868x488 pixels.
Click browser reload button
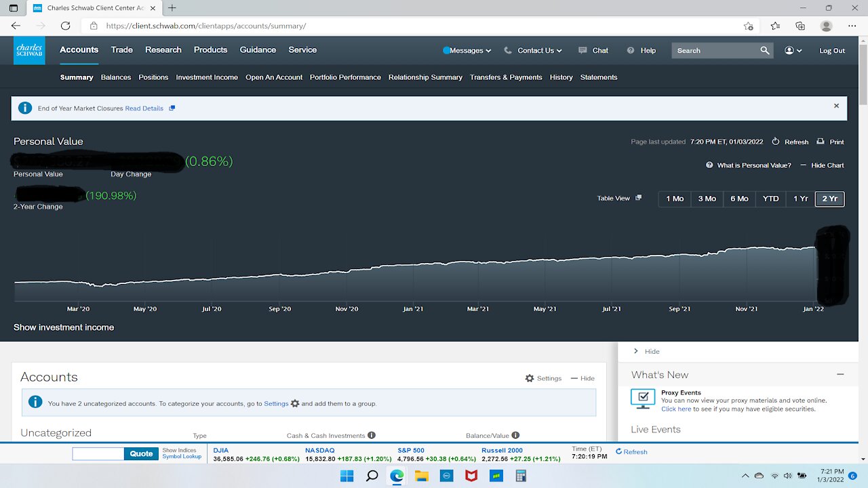65,26
